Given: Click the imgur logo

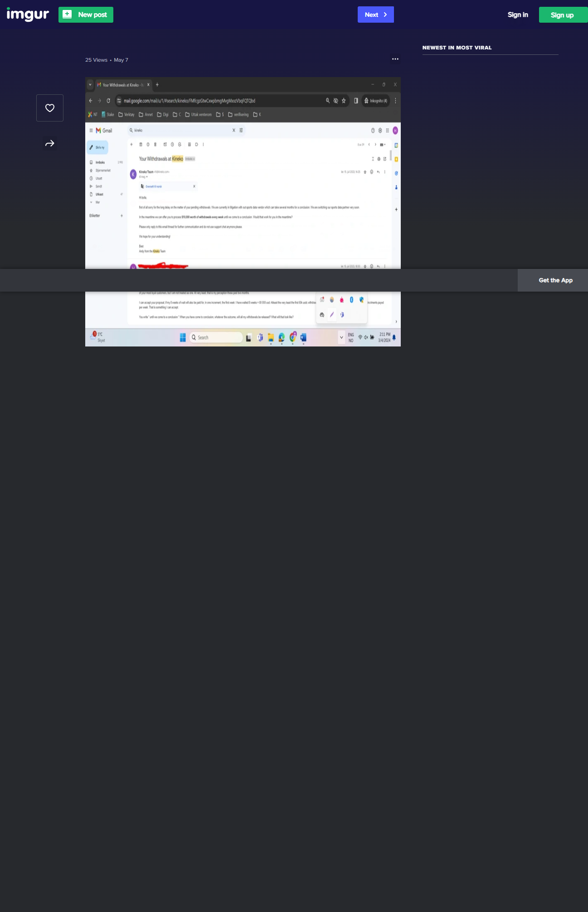Looking at the screenshot, I should point(28,15).
